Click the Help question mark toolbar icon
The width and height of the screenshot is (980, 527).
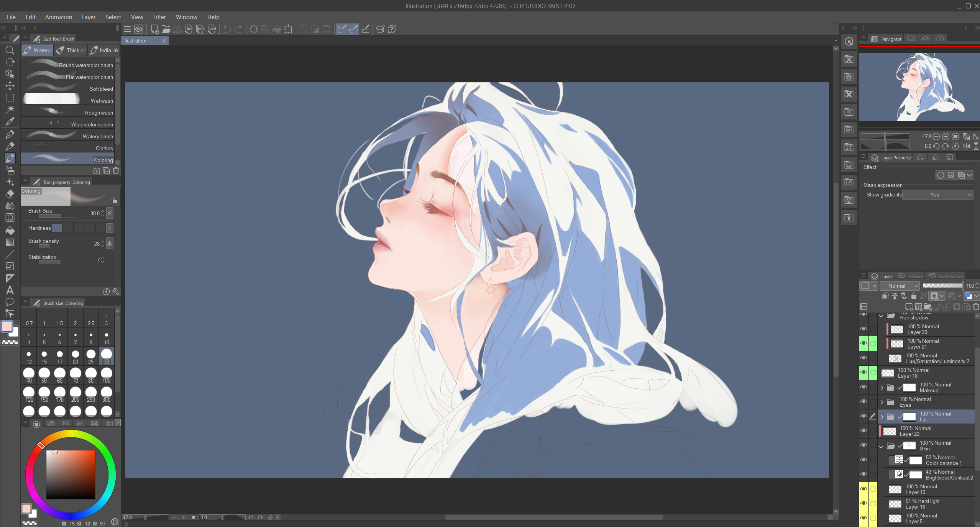[x=392, y=29]
